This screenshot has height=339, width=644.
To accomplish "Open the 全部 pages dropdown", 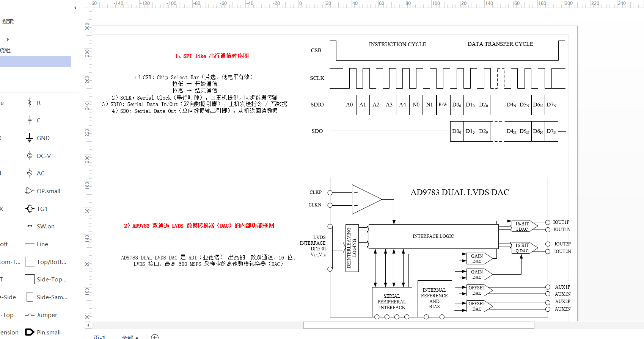I will (x=130, y=337).
